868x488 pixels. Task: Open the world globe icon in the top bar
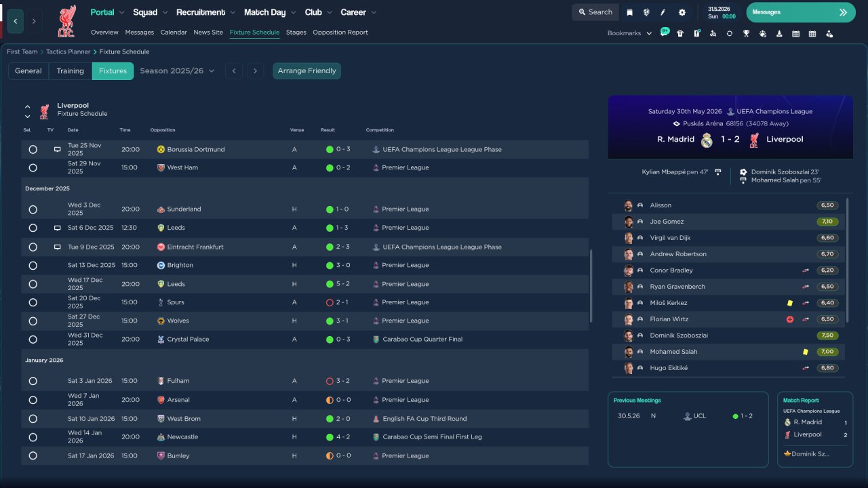[x=647, y=12]
